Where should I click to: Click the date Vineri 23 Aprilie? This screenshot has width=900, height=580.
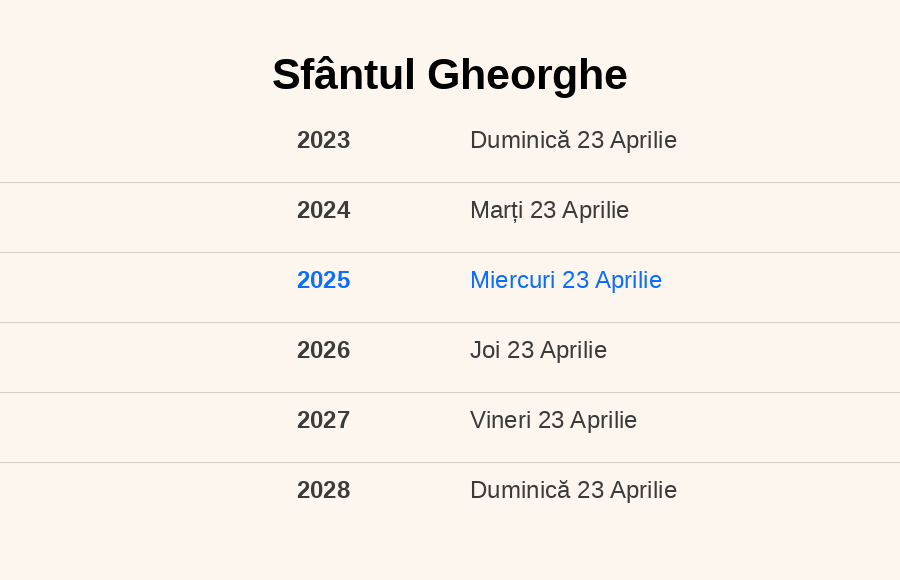pos(553,420)
